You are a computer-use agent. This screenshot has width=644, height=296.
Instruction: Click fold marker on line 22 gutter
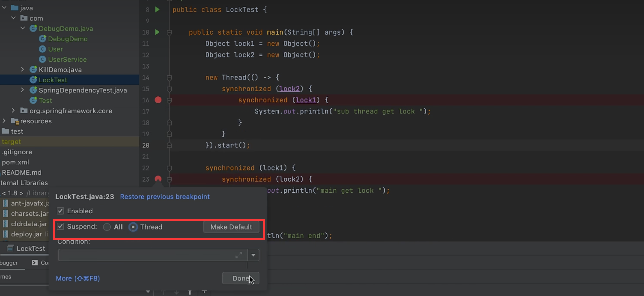169,168
